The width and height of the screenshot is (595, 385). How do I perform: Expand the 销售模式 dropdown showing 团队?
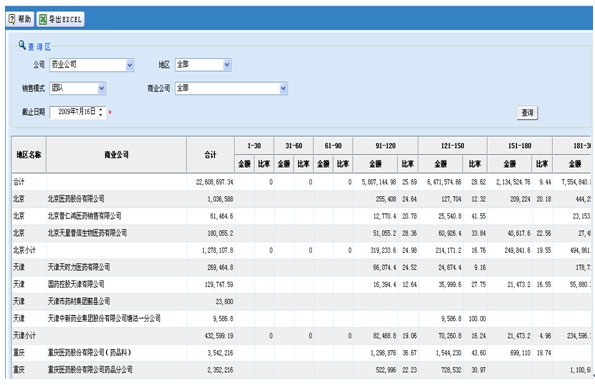pyautogui.click(x=101, y=88)
